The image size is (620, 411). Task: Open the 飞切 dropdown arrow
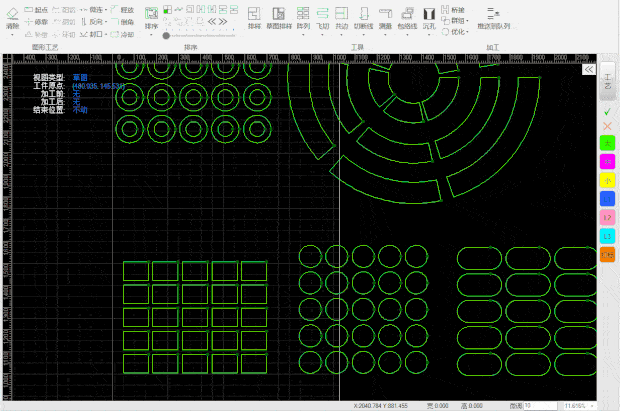pyautogui.click(x=322, y=35)
